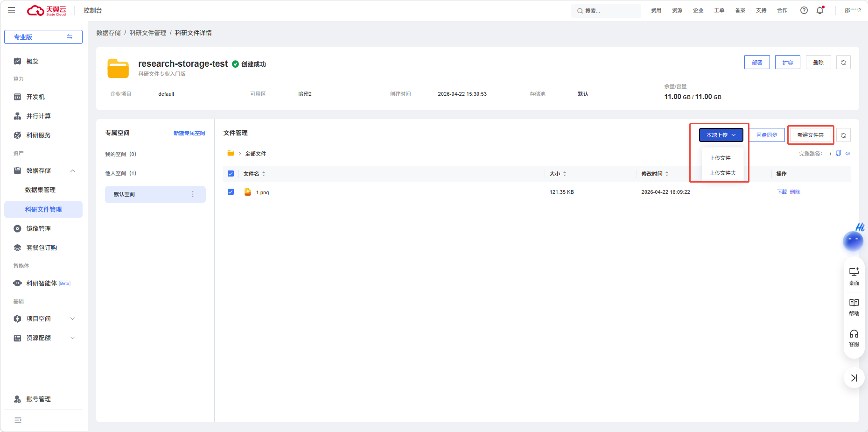868x432 pixels.
Task: Click the 扩容 button
Action: pos(788,63)
